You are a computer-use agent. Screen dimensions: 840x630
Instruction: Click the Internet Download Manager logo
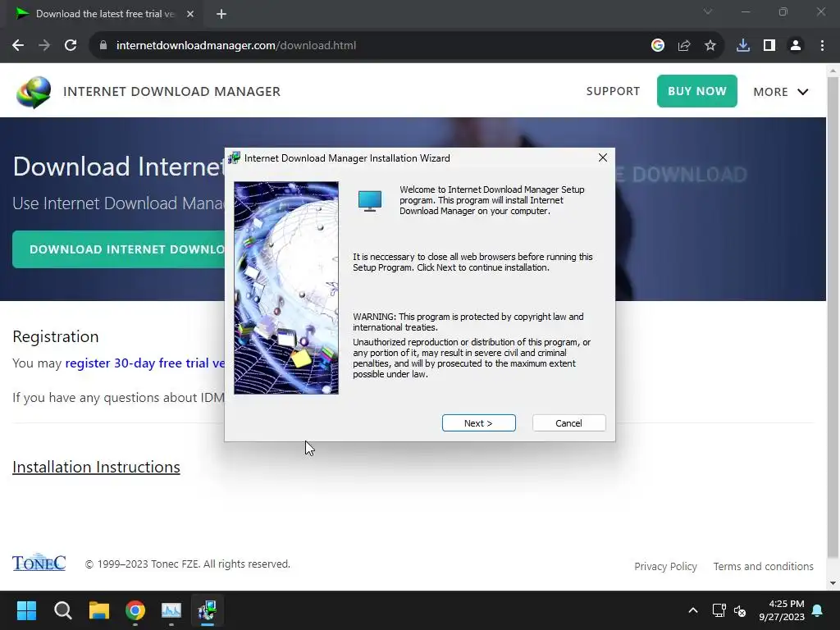[x=33, y=92]
